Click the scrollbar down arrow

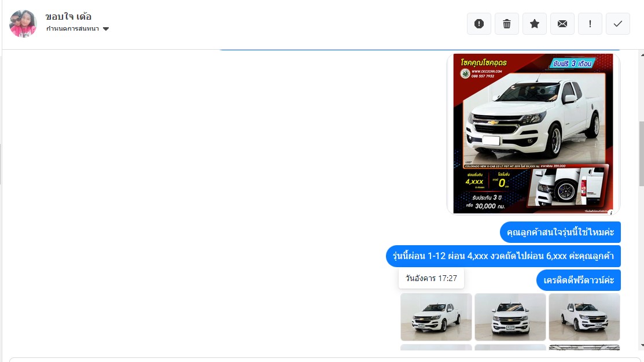642,346
